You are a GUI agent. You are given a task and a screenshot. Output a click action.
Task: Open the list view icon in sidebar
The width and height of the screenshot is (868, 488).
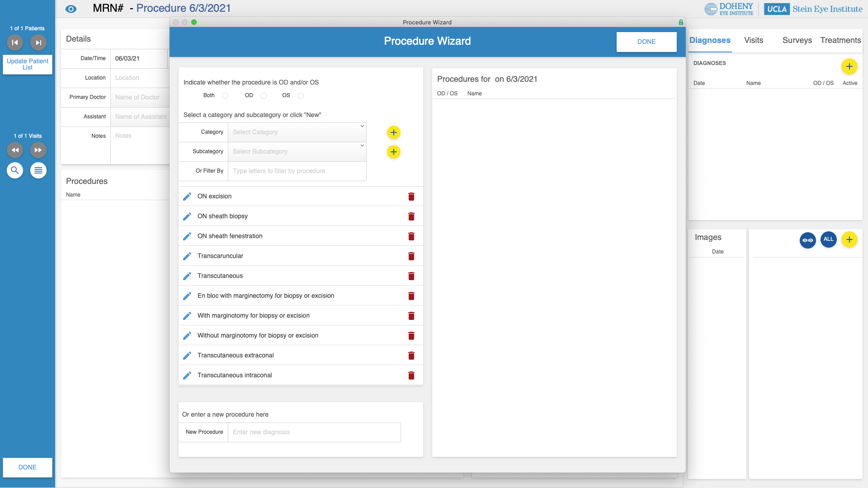point(38,170)
